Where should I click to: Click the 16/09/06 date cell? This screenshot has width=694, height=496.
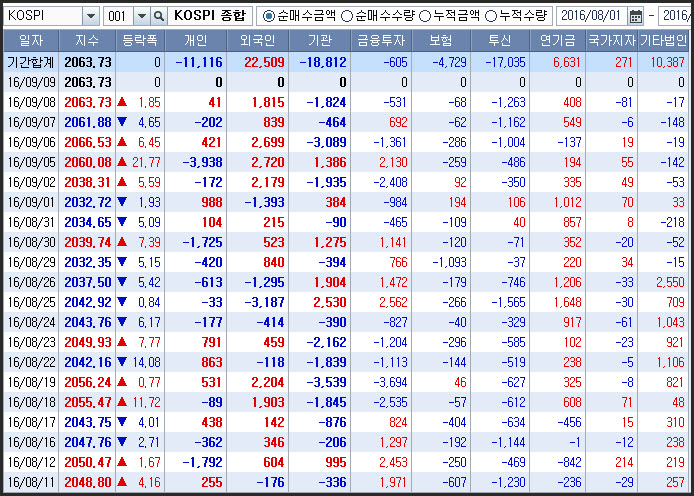(x=31, y=142)
